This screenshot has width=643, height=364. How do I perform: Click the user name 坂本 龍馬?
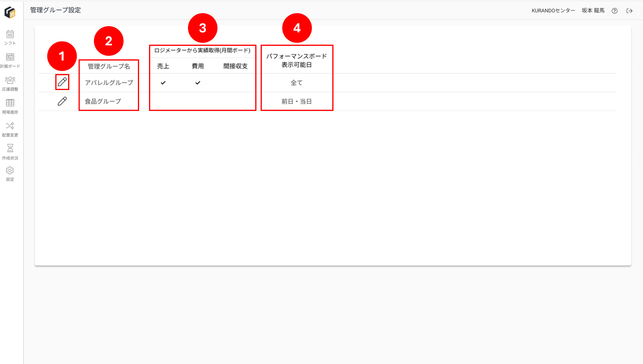[593, 10]
